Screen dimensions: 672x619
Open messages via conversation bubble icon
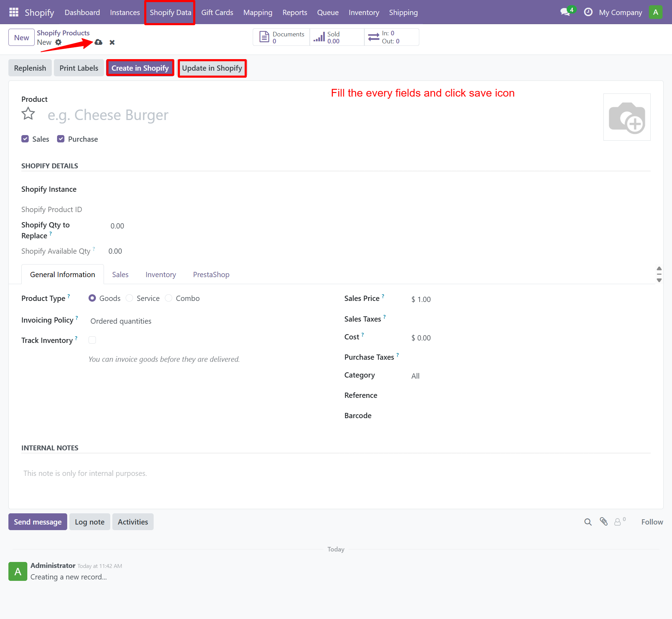pos(564,12)
